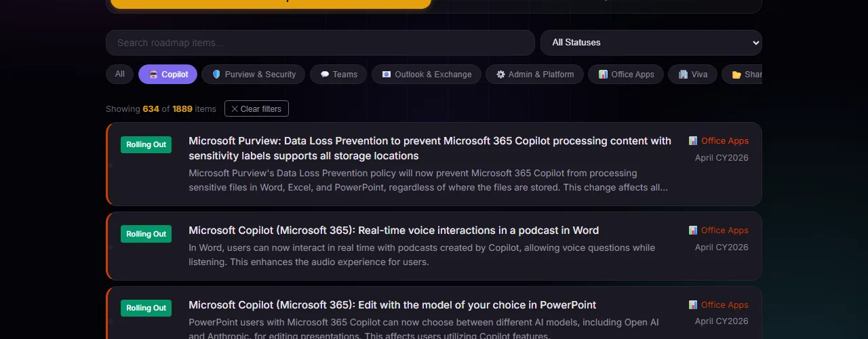Click the X icon in Clear filters
Screen dimensions: 868x339
[235, 109]
